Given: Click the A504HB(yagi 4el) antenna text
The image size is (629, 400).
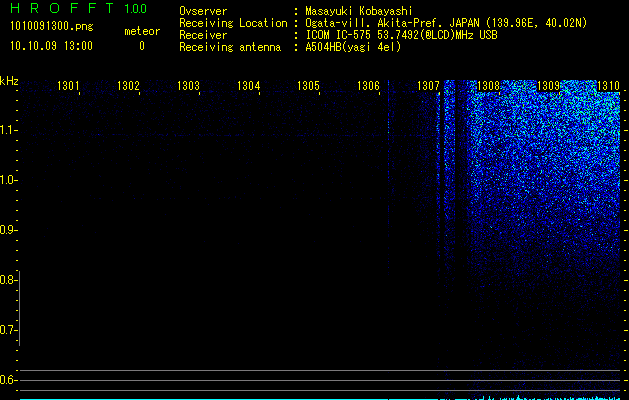Looking at the screenshot, I should point(353,47).
